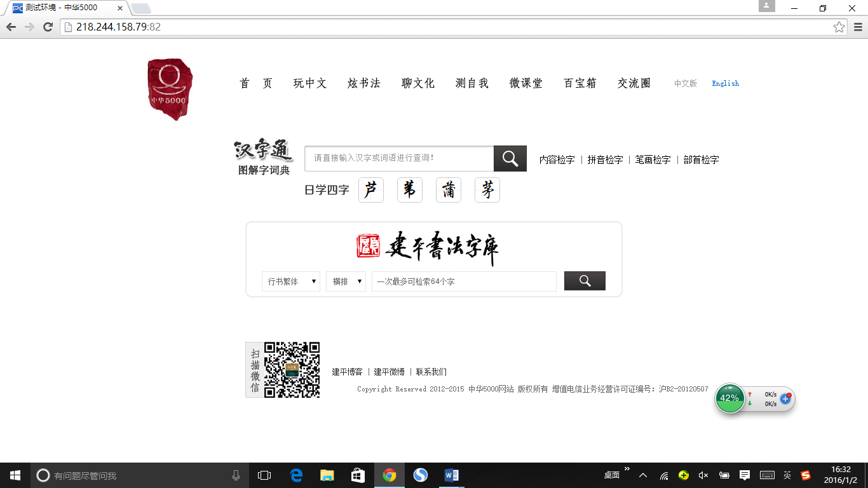Image resolution: width=868 pixels, height=488 pixels.
Task: Click the touch keyboard tray icon
Action: click(767, 475)
